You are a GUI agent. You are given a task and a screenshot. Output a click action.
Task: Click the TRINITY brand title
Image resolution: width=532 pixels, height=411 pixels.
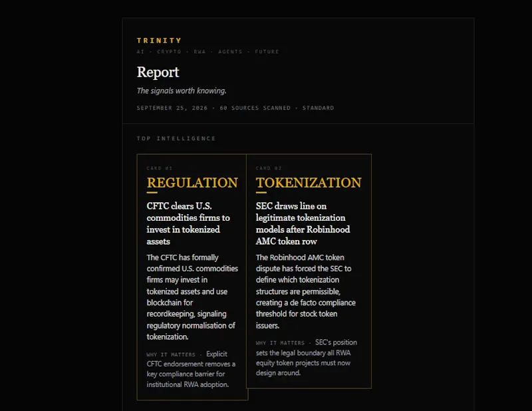coord(159,41)
